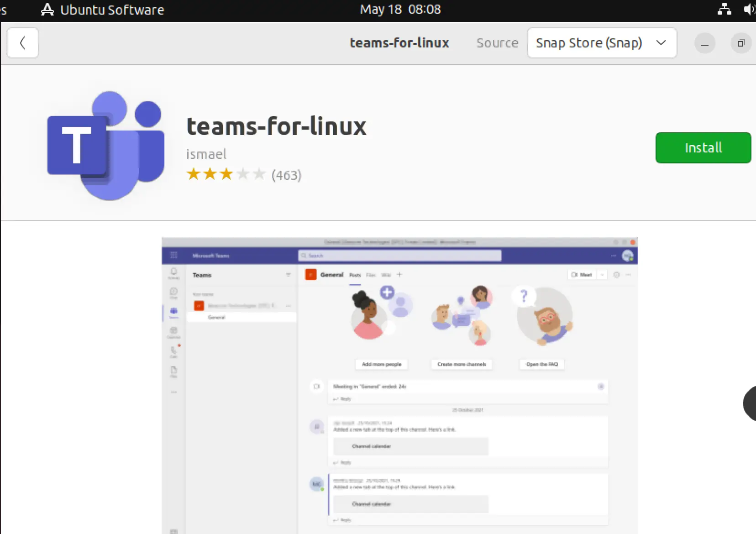Minimize the Ubuntu Software window

[704, 43]
